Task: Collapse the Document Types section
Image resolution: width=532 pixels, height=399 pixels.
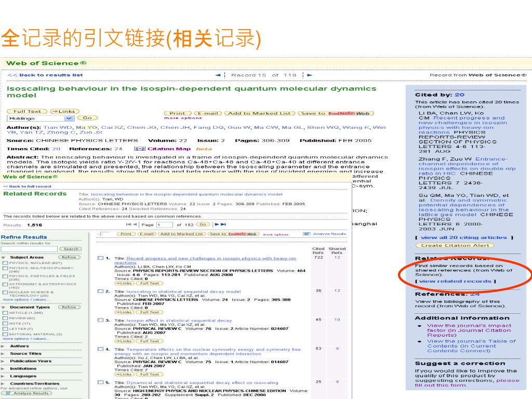Action: coord(4,308)
